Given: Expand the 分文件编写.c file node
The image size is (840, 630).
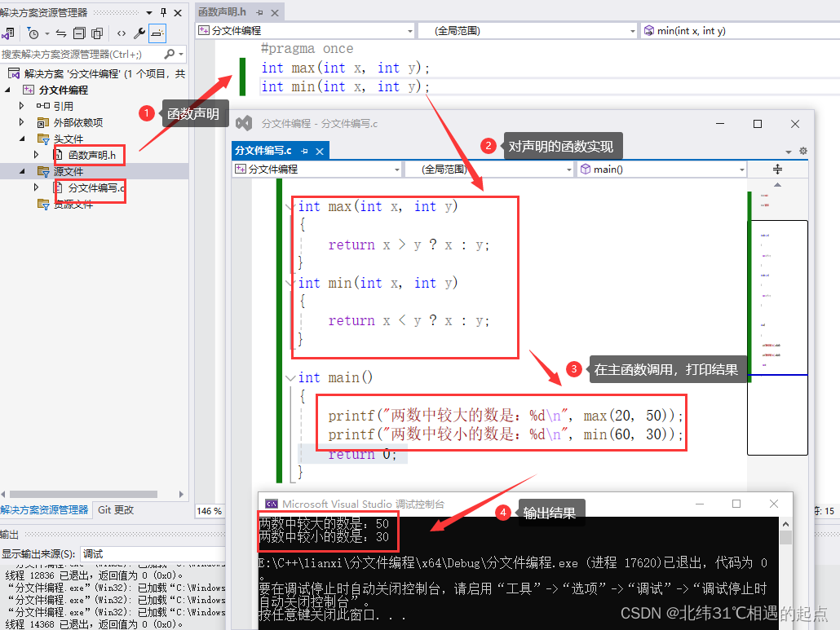Looking at the screenshot, I should click(36, 187).
